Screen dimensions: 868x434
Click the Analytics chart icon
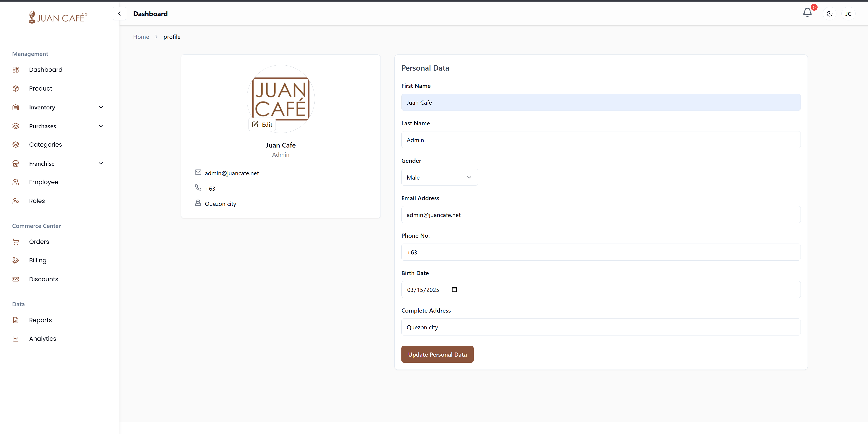tap(15, 339)
